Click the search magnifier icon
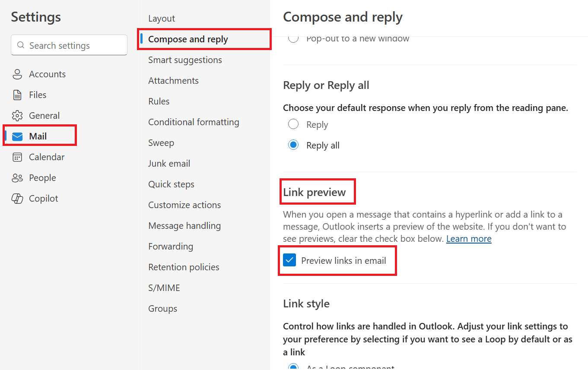 20,45
